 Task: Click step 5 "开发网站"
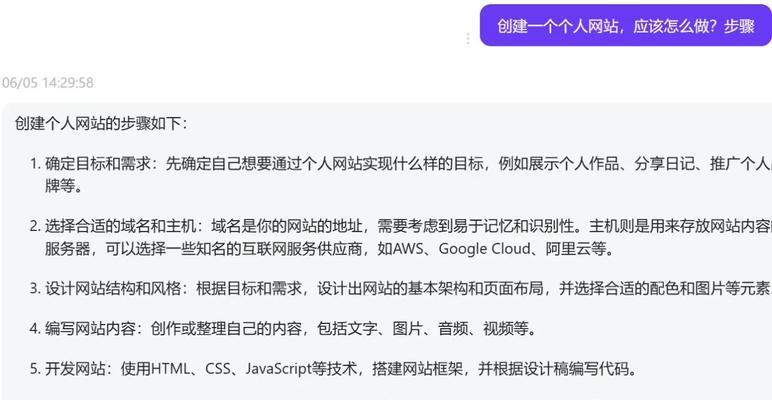pyautogui.click(x=75, y=368)
